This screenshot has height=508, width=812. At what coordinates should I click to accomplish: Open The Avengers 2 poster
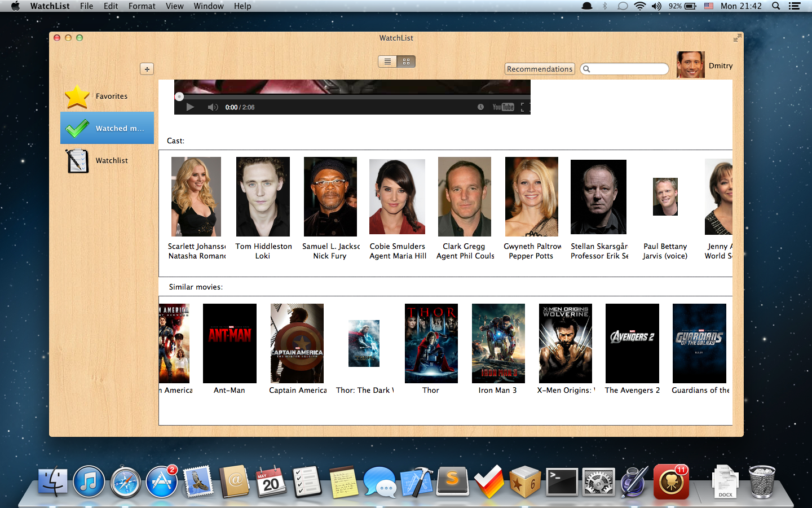click(632, 343)
